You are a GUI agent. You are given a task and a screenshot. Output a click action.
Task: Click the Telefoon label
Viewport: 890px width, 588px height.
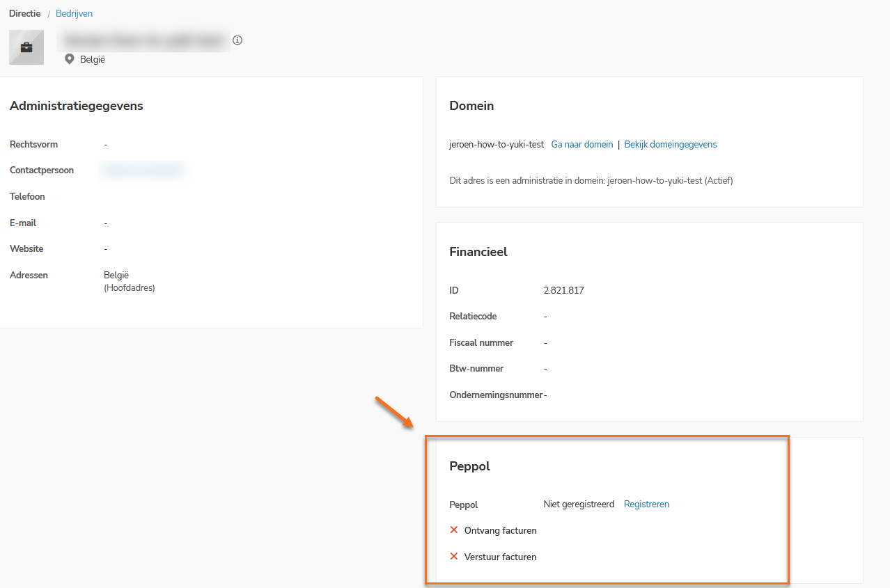[27, 197]
